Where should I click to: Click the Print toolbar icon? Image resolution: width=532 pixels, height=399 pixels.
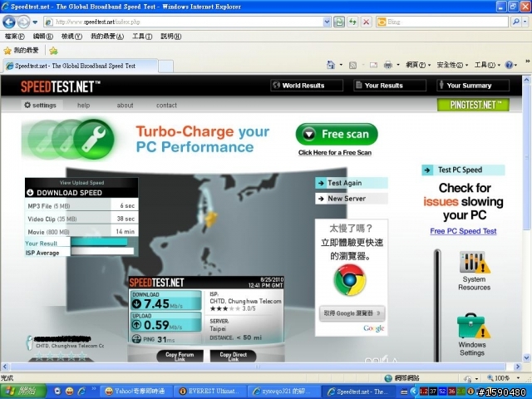(x=388, y=65)
